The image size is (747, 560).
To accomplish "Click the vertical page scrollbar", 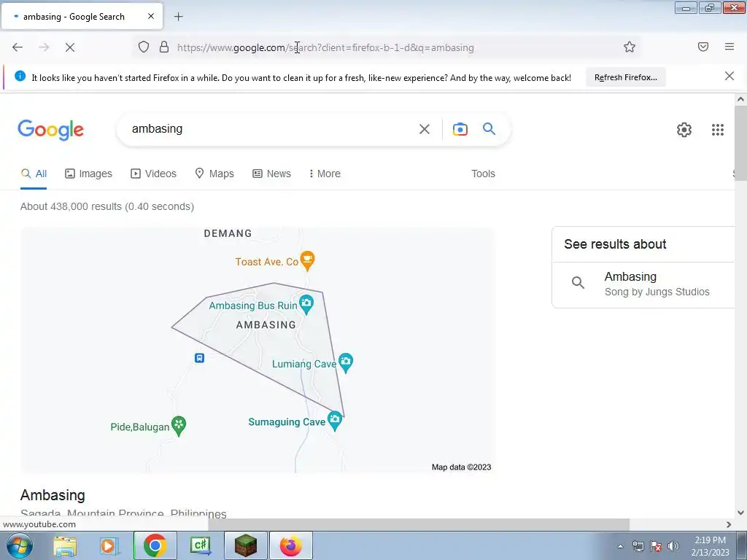I will point(740,142).
